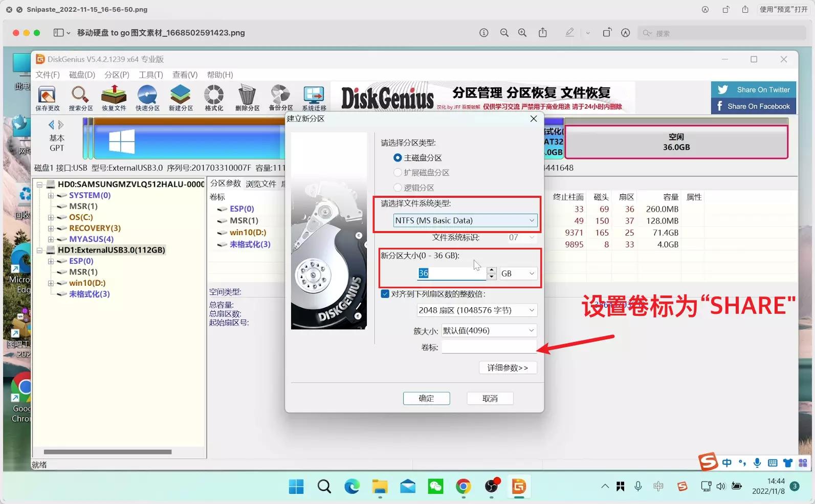Viewport: 815px width, 504px height.
Task: Click the Cancel (取消) button
Action: coord(490,398)
